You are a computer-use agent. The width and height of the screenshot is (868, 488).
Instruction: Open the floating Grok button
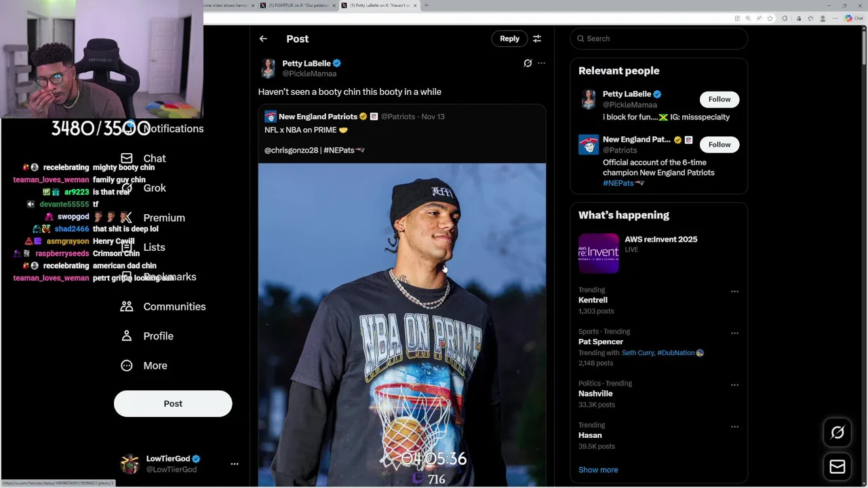click(837, 432)
